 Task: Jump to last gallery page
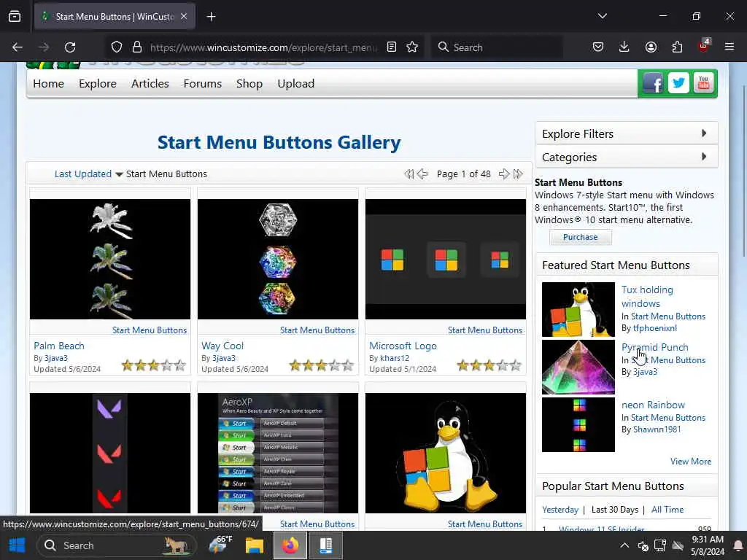pyautogui.click(x=518, y=174)
